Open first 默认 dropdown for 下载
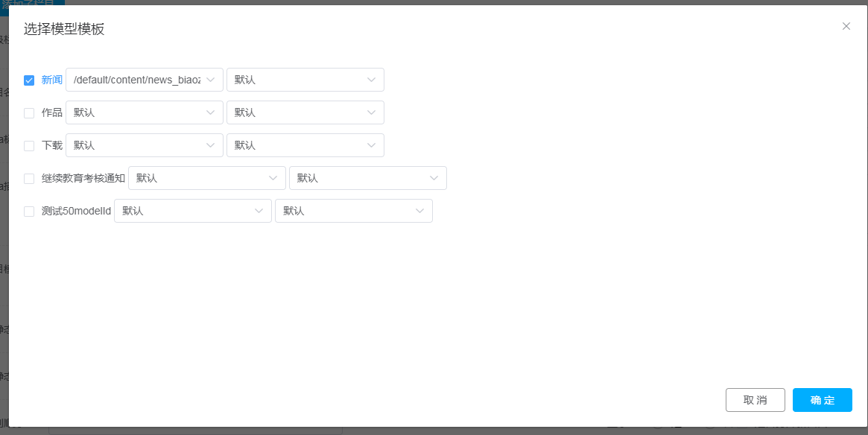 144,145
